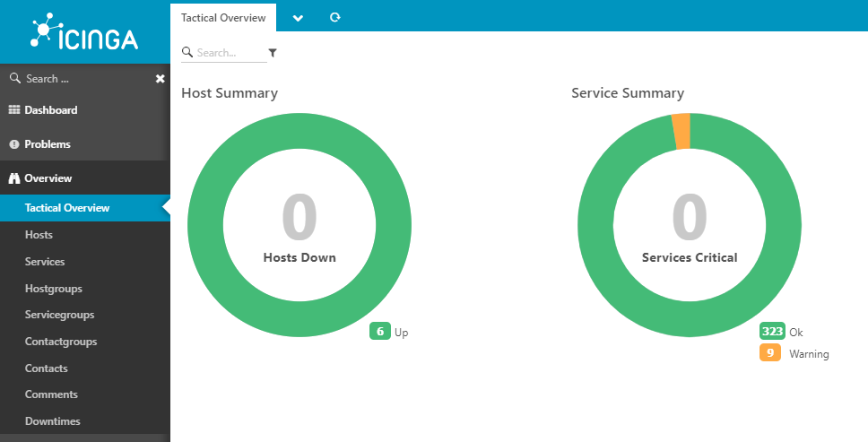
Task: Click the content search magnifier icon
Action: click(187, 52)
